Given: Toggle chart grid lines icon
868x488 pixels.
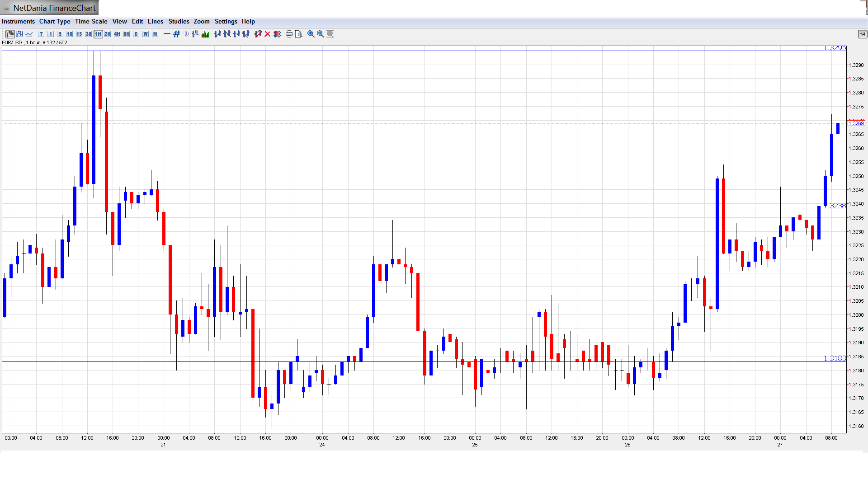Looking at the screenshot, I should (x=177, y=34).
